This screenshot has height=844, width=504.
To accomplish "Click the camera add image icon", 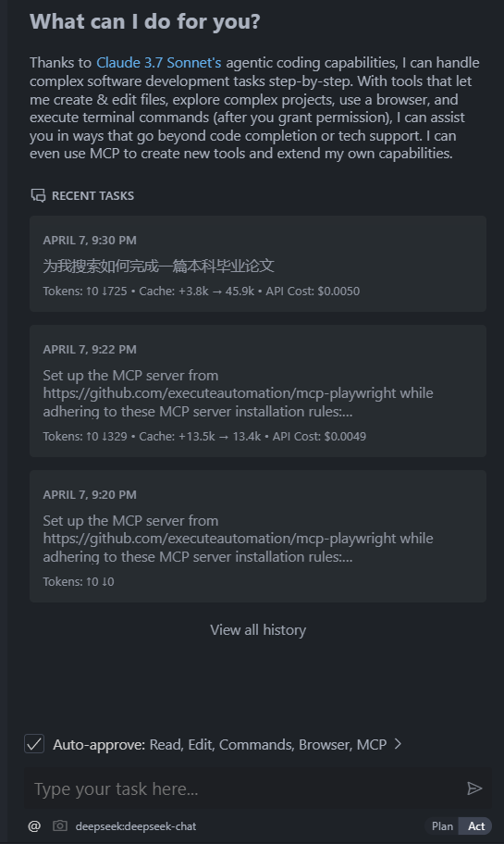I will 60,825.
